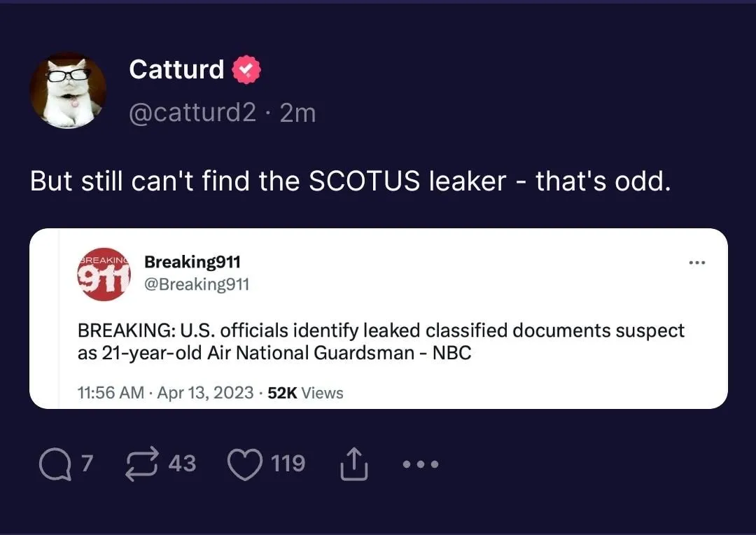Click the 2m post timestamp
Image resolution: width=756 pixels, height=535 pixels.
(297, 113)
